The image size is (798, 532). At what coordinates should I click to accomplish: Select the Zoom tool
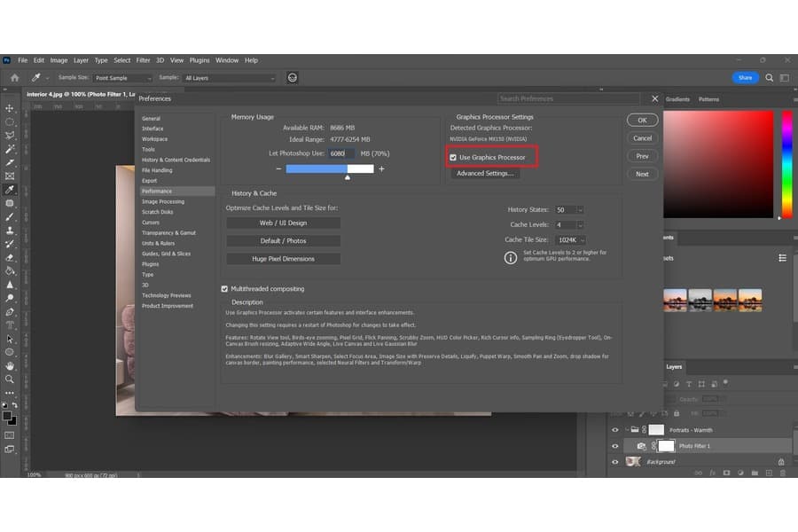click(x=10, y=379)
